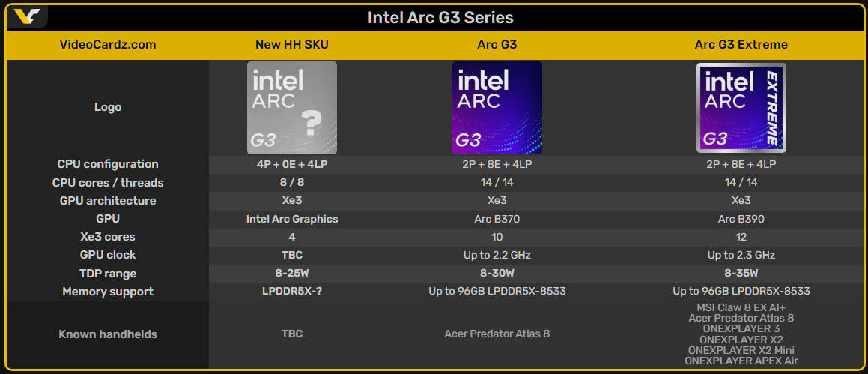This screenshot has width=868, height=374.
Task: Click the VideoCardz logo in top-left corner
Action: click(x=26, y=17)
